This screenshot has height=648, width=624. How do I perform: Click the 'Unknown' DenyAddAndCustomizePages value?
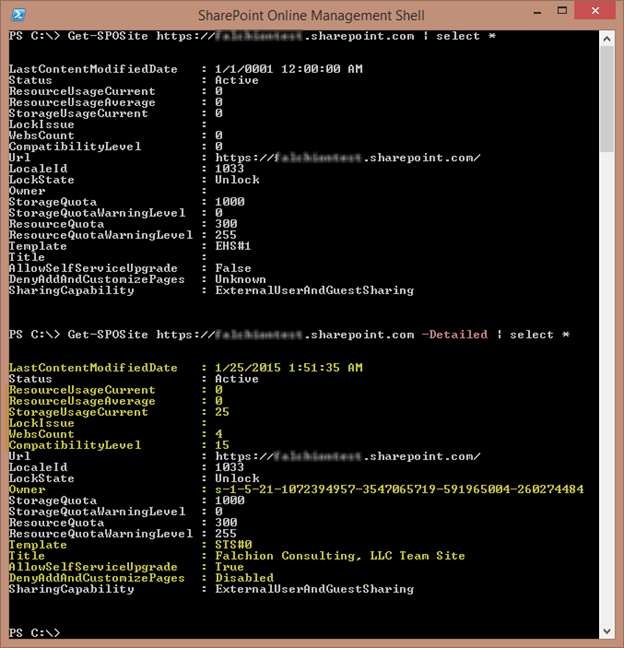pyautogui.click(x=241, y=279)
